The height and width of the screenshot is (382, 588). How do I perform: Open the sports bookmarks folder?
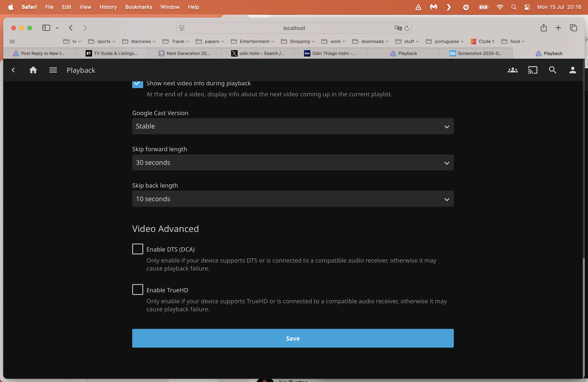pos(102,41)
